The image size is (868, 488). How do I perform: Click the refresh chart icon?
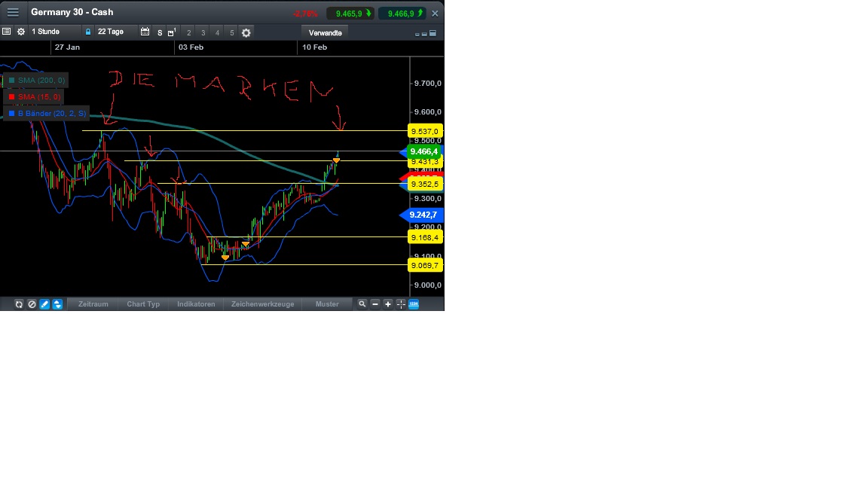point(19,304)
